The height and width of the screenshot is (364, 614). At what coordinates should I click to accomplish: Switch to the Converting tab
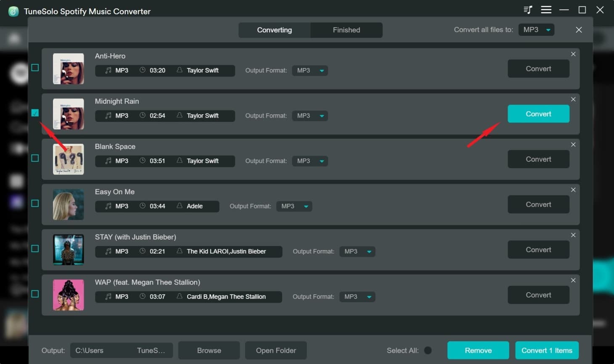point(274,30)
